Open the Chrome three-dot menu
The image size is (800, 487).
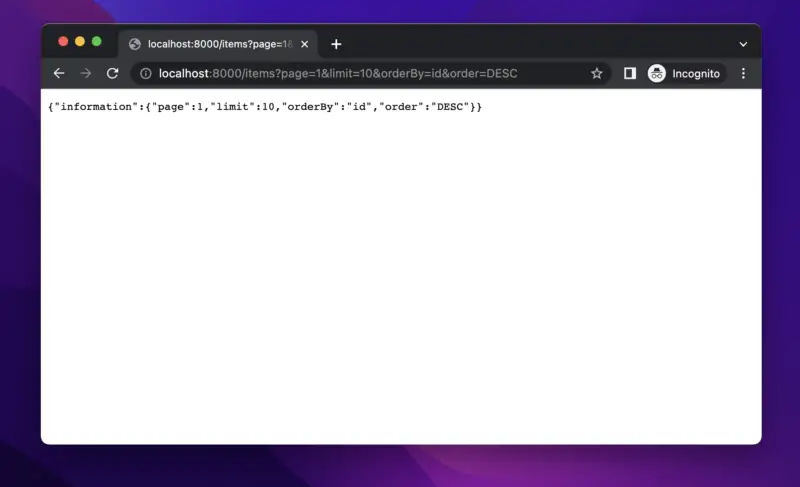click(743, 73)
